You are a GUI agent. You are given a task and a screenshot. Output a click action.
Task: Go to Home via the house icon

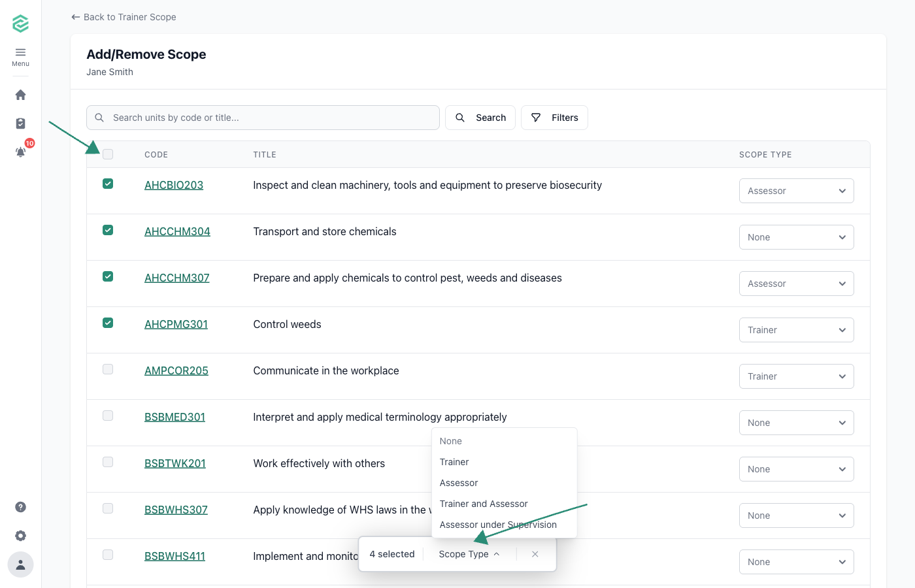point(20,95)
